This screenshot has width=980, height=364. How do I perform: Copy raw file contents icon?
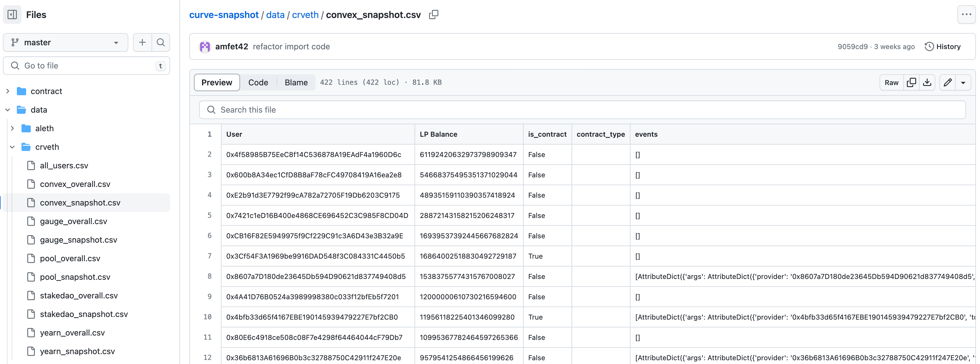(911, 82)
